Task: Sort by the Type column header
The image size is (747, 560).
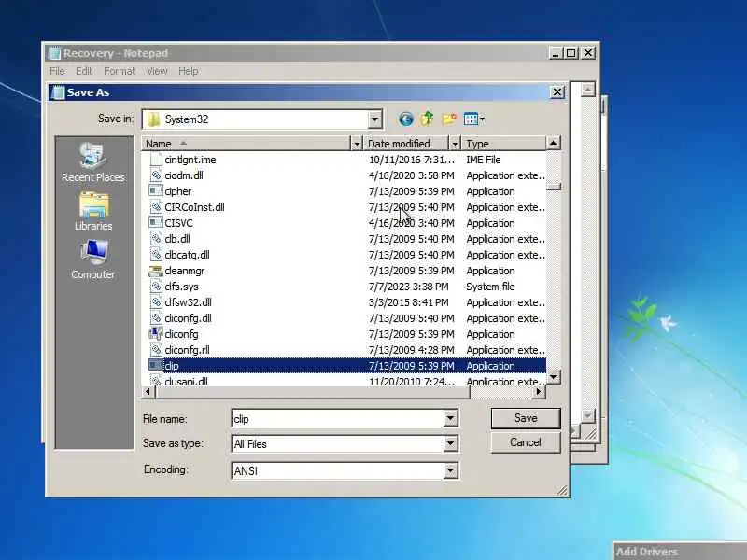Action: (x=503, y=144)
